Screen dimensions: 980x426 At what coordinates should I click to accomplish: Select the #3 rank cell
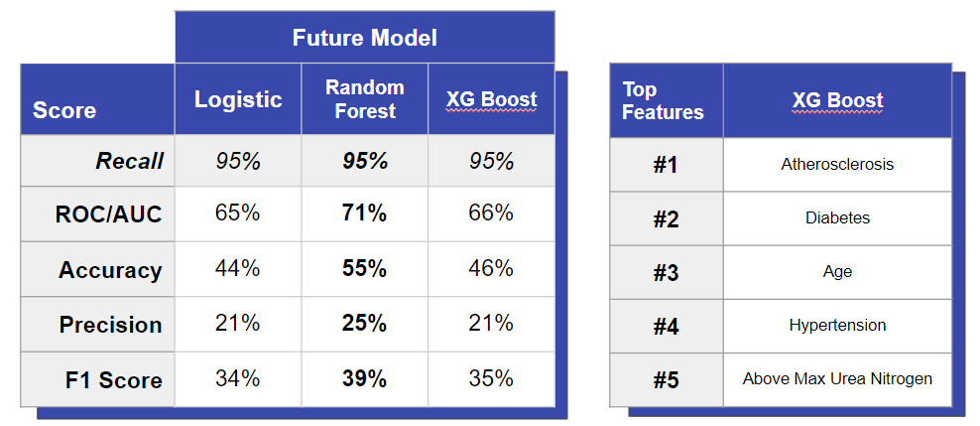pos(666,273)
